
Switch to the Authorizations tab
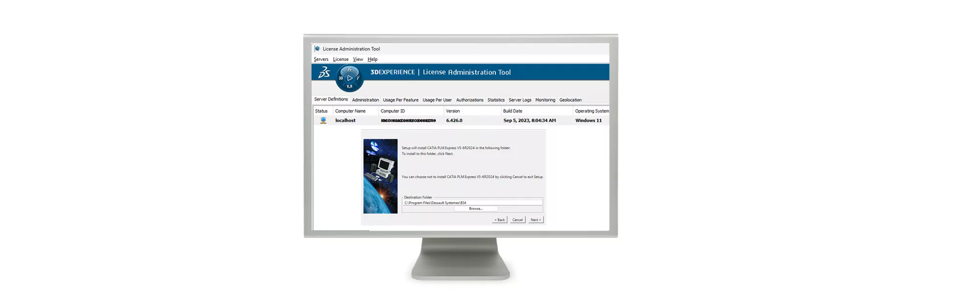(x=469, y=100)
